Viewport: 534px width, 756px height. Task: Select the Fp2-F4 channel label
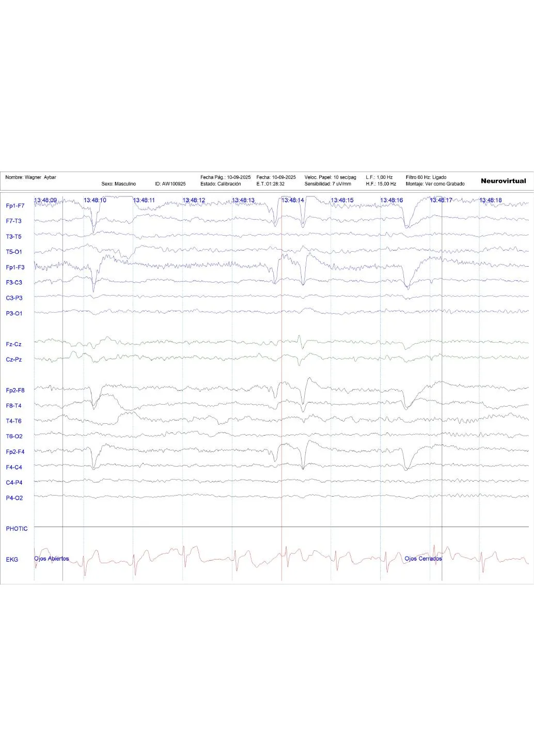pyautogui.click(x=15, y=452)
